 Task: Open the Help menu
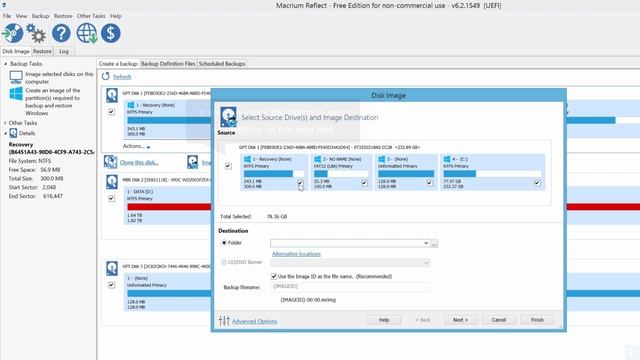coord(116,16)
